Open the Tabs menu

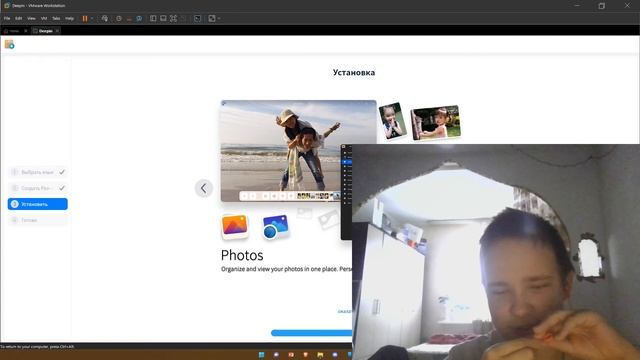56,18
